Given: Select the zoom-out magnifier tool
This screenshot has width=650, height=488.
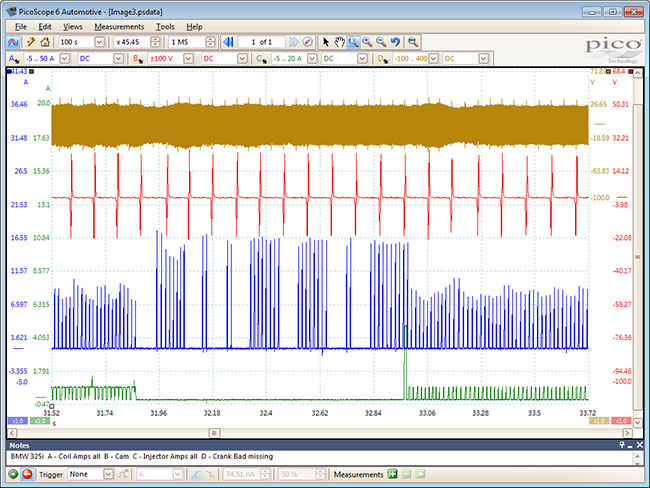Looking at the screenshot, I should coord(381,42).
